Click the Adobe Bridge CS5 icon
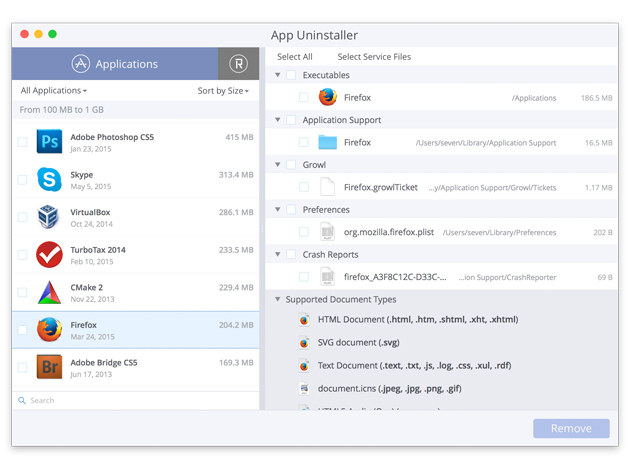The width and height of the screenshot is (630, 473). tap(49, 367)
